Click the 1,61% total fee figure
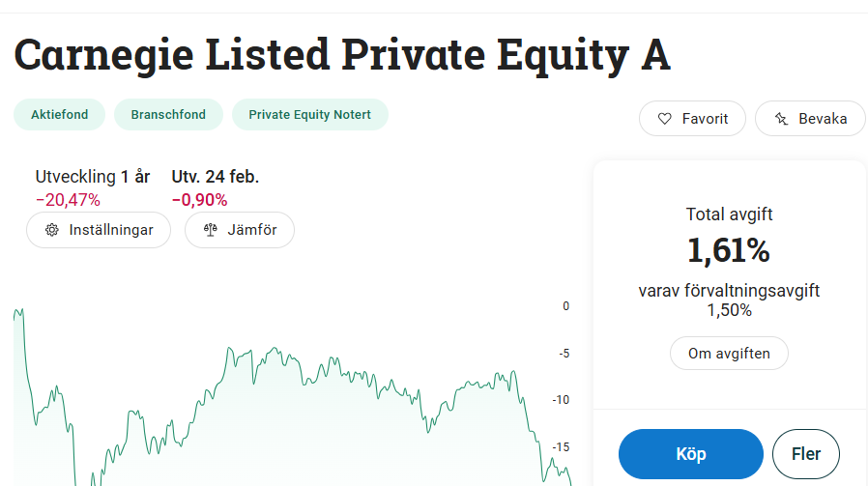The image size is (868, 486). click(729, 251)
